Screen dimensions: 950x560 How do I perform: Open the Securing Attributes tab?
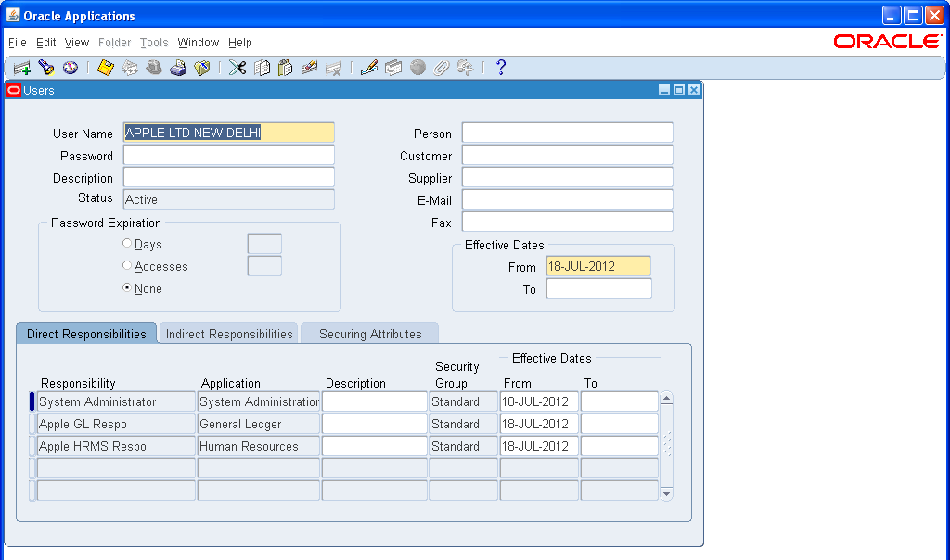(x=369, y=332)
